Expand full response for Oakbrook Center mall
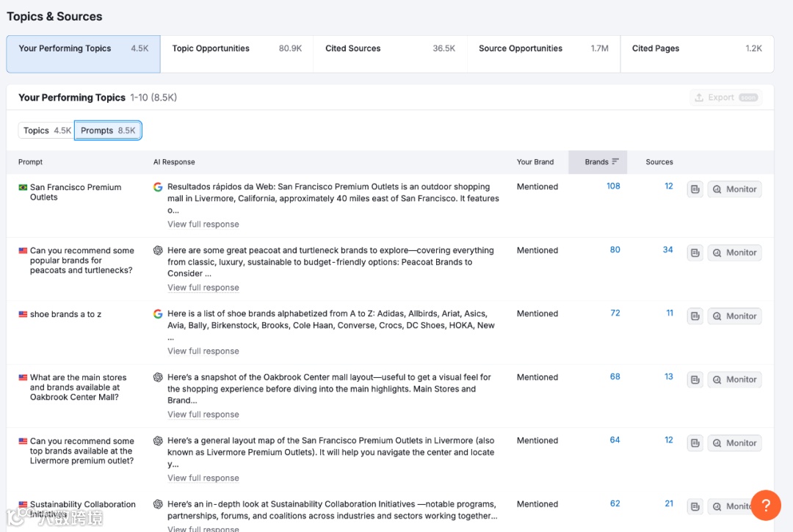This screenshot has width=793, height=532. [203, 415]
